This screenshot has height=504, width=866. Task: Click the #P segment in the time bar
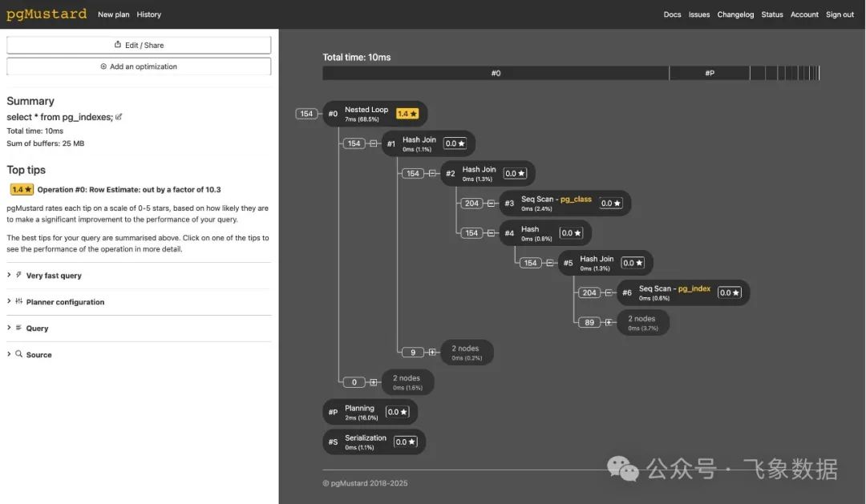point(710,73)
